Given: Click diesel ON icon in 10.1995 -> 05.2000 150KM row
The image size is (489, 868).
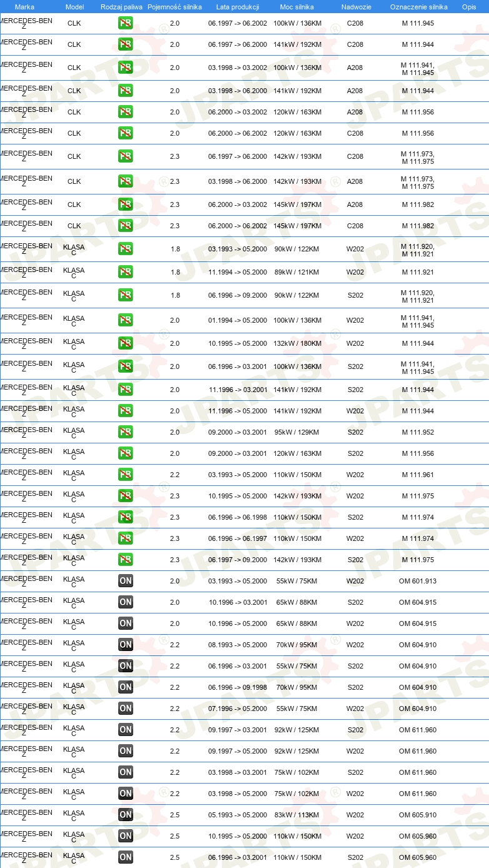Looking at the screenshot, I should [x=126, y=836].
